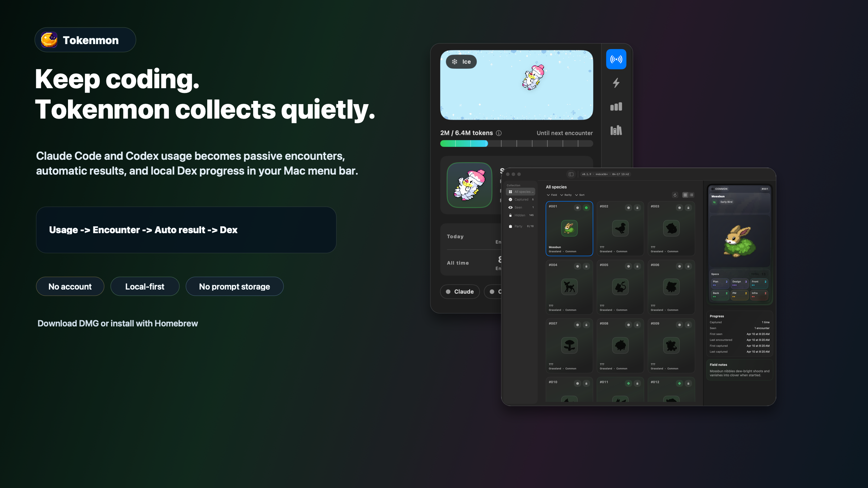Select the #002 species card

tap(620, 228)
